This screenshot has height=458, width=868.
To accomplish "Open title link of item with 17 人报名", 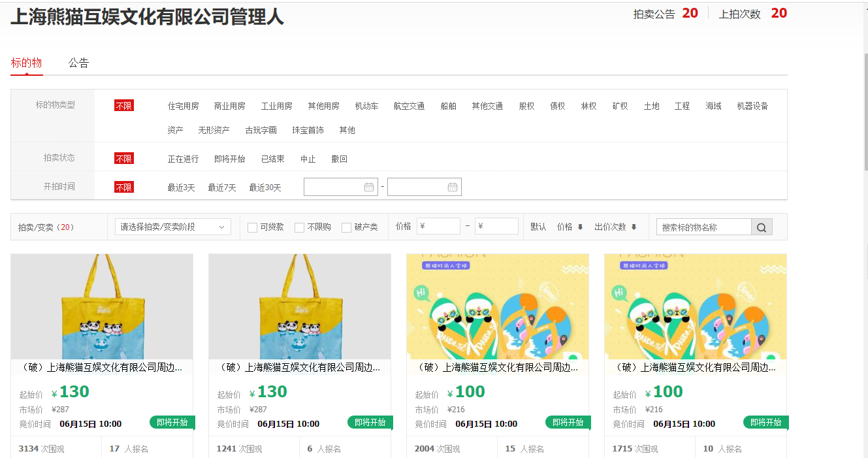I will click(x=102, y=368).
